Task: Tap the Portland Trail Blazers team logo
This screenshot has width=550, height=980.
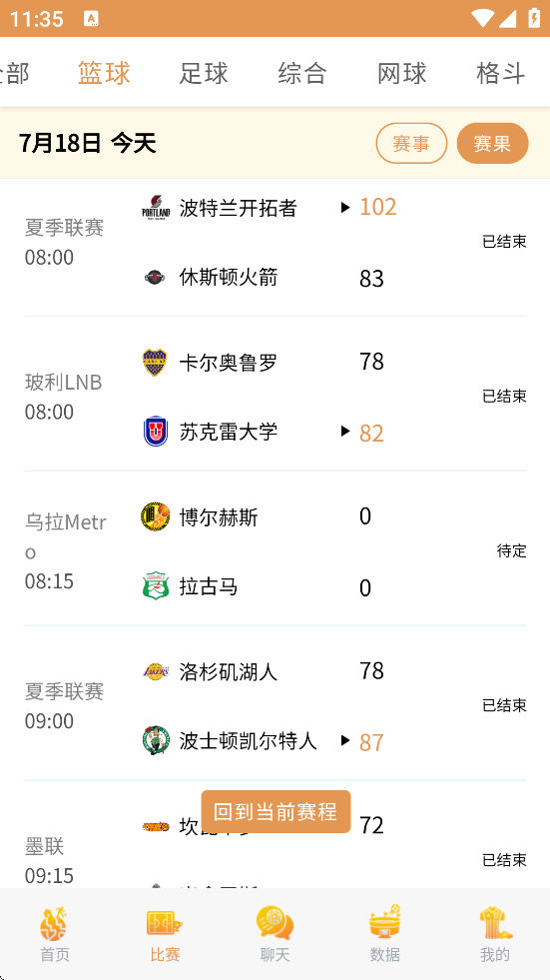Action: coord(156,207)
